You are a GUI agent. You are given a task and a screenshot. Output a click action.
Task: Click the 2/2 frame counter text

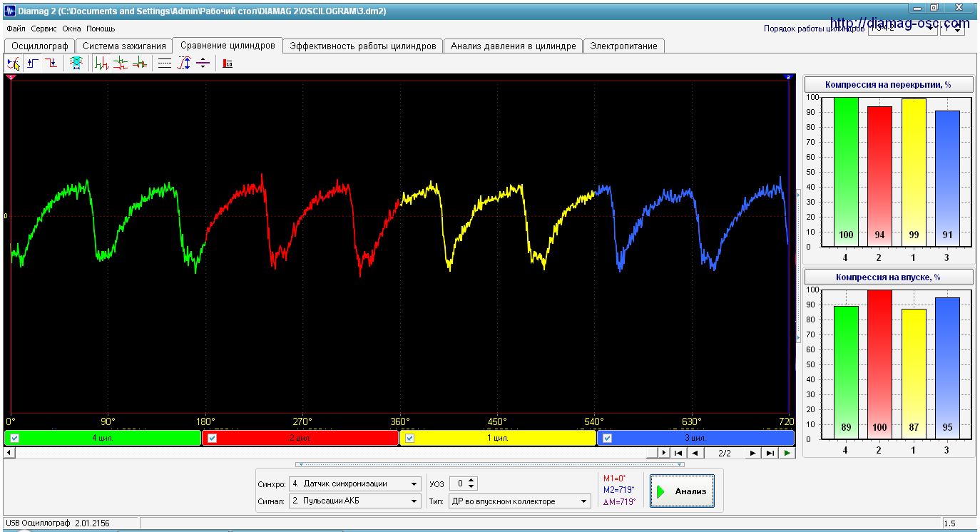point(724,453)
